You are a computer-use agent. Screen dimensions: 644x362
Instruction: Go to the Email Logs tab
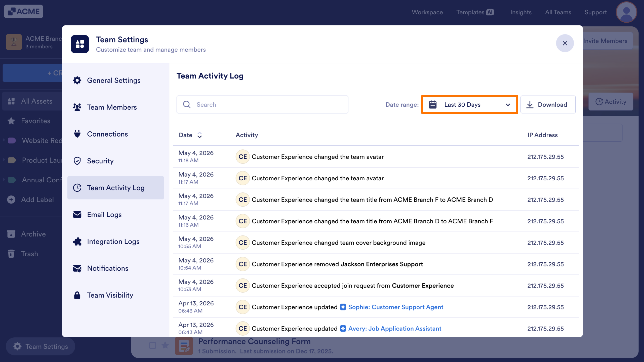(x=116, y=215)
